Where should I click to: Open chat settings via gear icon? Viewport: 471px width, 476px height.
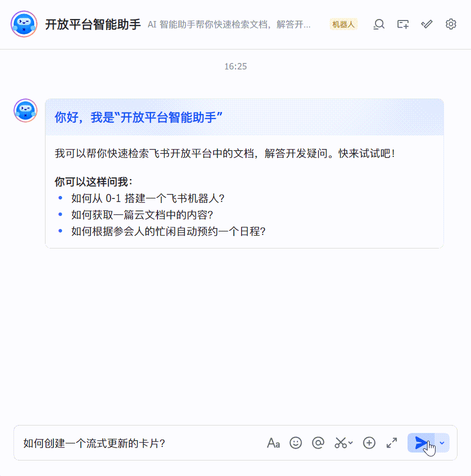point(450,24)
